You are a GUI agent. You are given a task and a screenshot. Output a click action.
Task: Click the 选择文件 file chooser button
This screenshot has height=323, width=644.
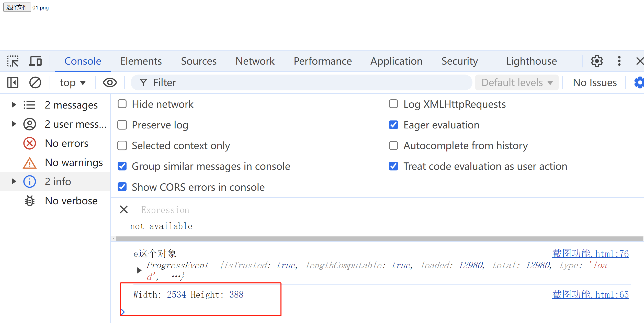click(17, 7)
